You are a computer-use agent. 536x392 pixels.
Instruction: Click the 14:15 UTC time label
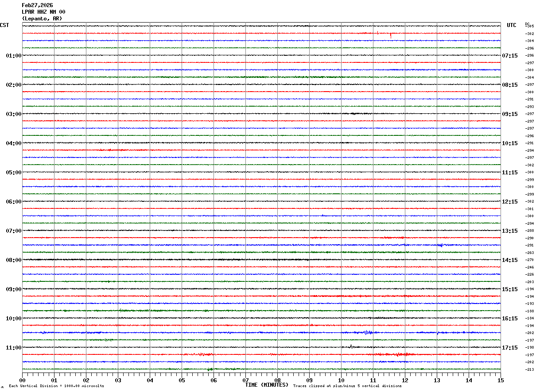(510, 260)
